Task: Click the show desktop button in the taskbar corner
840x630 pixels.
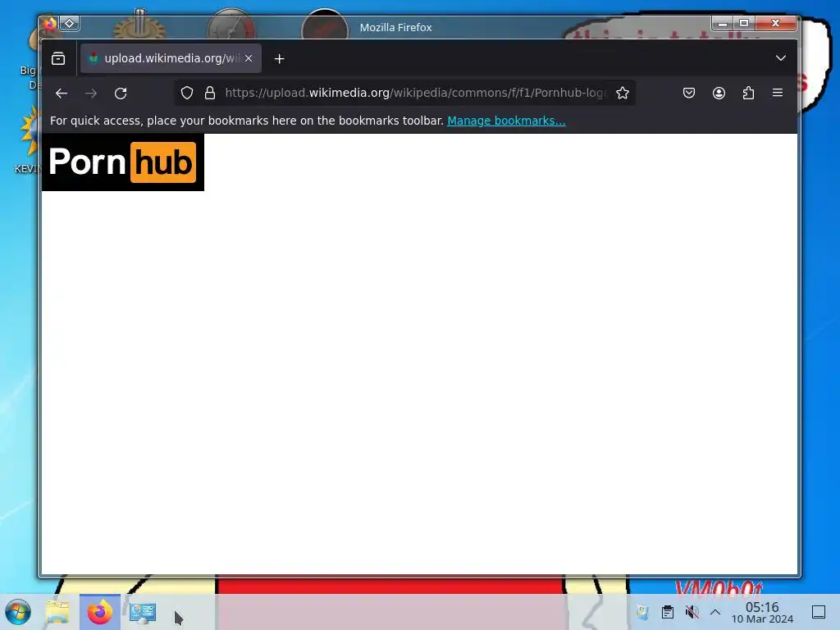Action: coord(819,612)
